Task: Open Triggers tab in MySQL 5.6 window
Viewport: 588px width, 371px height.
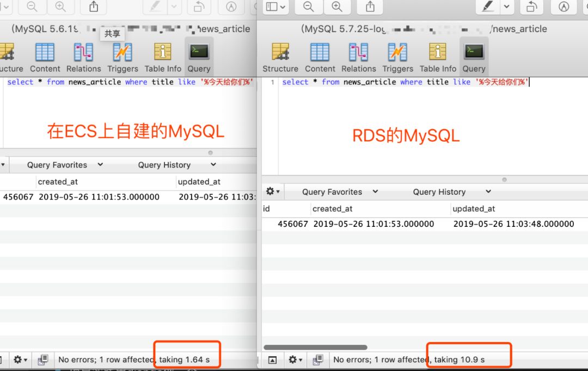Action: coord(122,57)
